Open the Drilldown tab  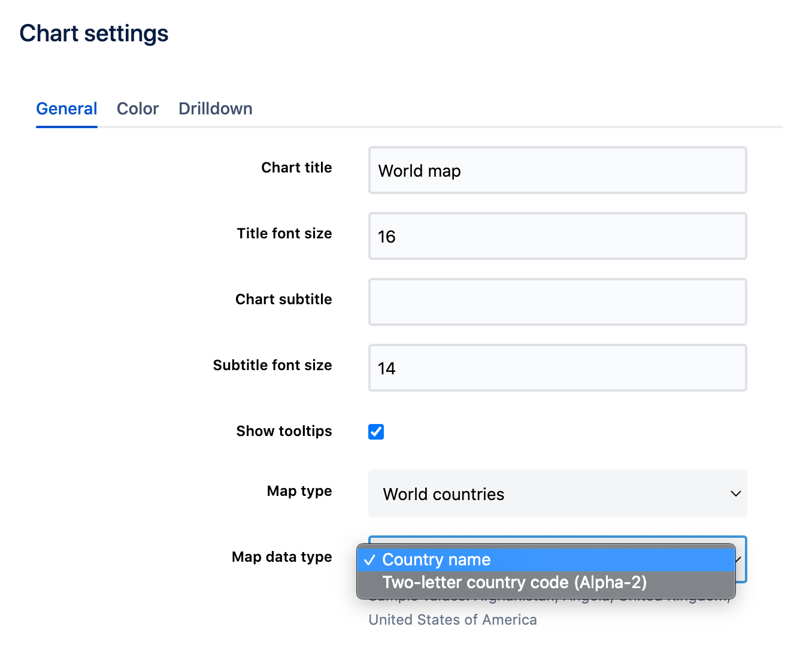215,108
